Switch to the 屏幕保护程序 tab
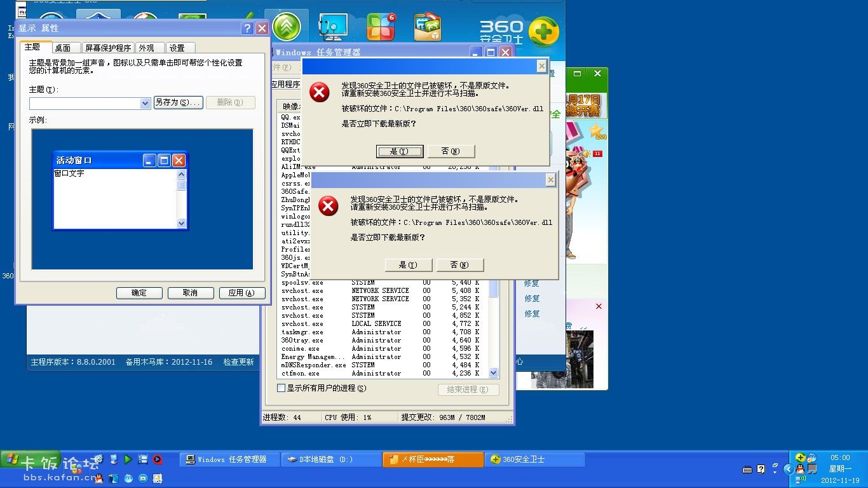868x488 pixels. tap(108, 48)
